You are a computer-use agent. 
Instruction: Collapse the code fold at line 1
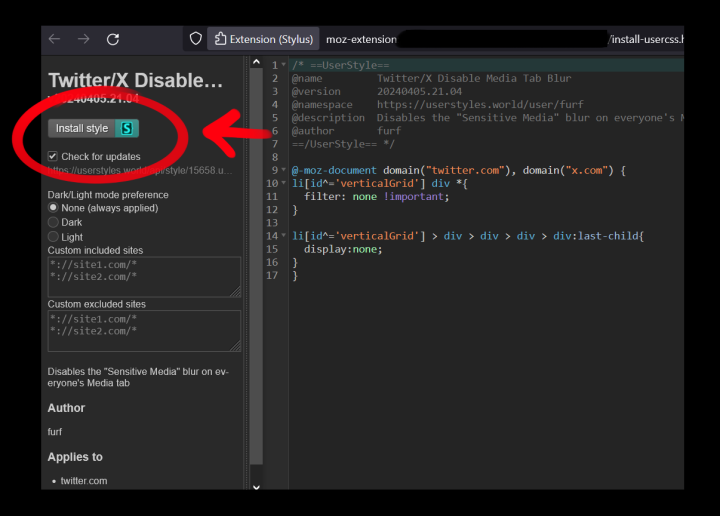[284, 65]
